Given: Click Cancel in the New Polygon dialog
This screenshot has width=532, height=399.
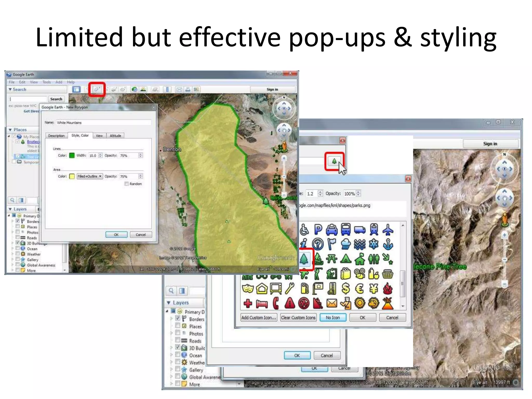Looking at the screenshot, I should 141,235.
